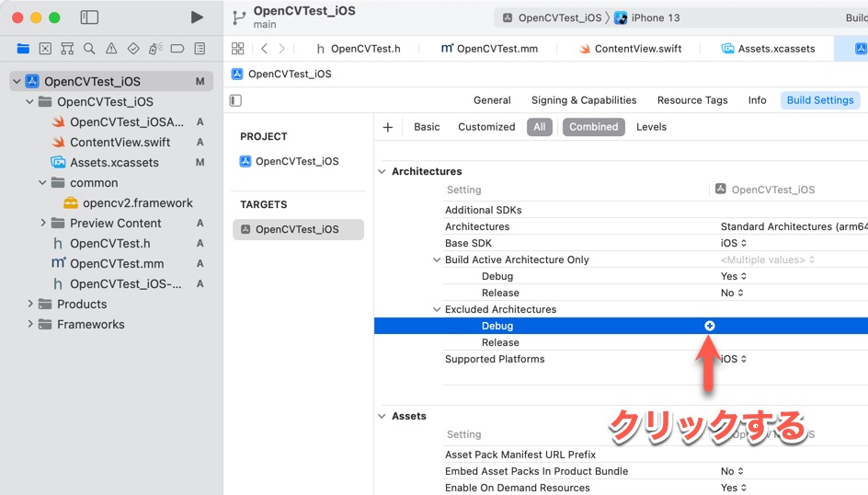The height and width of the screenshot is (495, 868).
Task: Select OpenCVTest_iOS under TARGETS
Action: [x=298, y=229]
